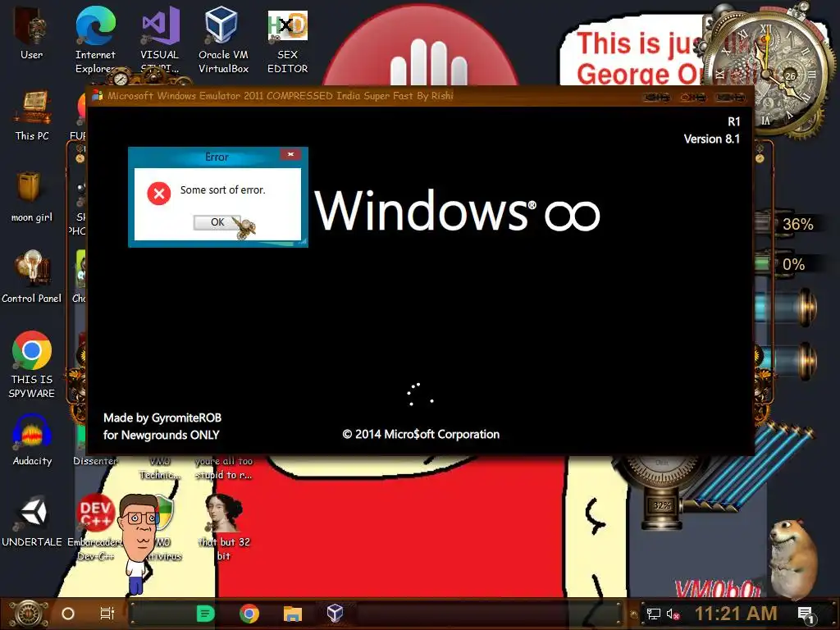Screen dimensions: 840x630
Task: Open the notification center icon
Action: (x=806, y=614)
